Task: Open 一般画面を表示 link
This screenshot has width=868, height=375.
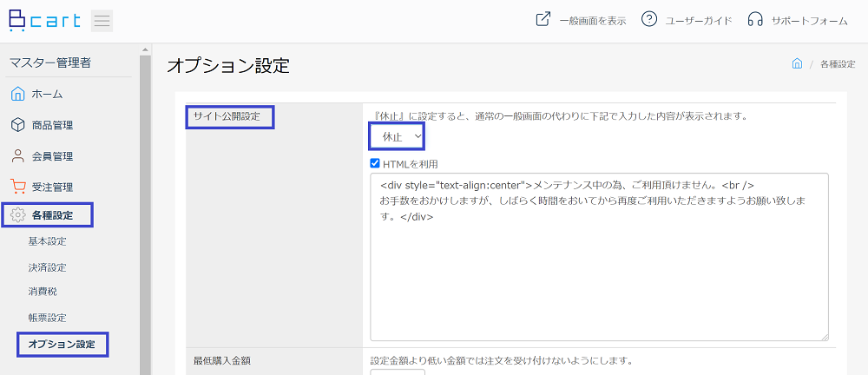Action: click(593, 21)
